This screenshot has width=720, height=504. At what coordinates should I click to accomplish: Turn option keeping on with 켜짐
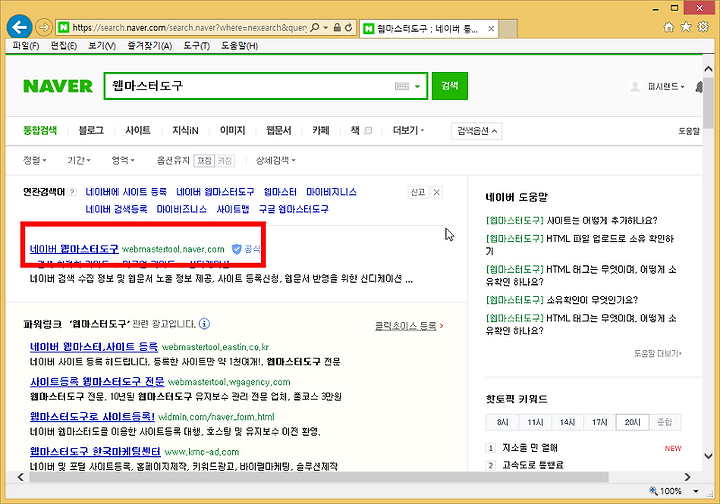pos(225,161)
